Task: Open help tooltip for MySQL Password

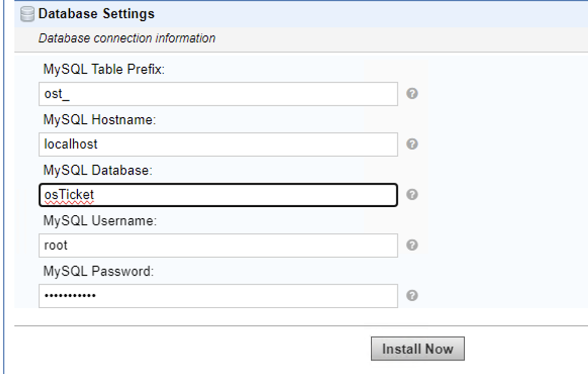Action: click(412, 296)
